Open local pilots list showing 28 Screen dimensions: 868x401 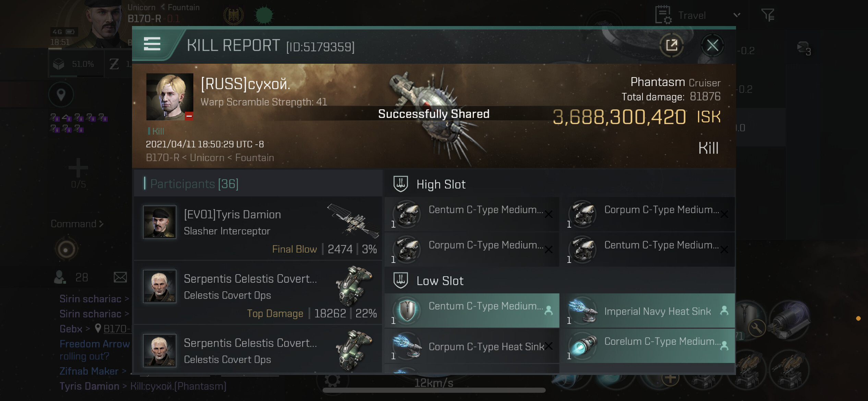pyautogui.click(x=71, y=277)
